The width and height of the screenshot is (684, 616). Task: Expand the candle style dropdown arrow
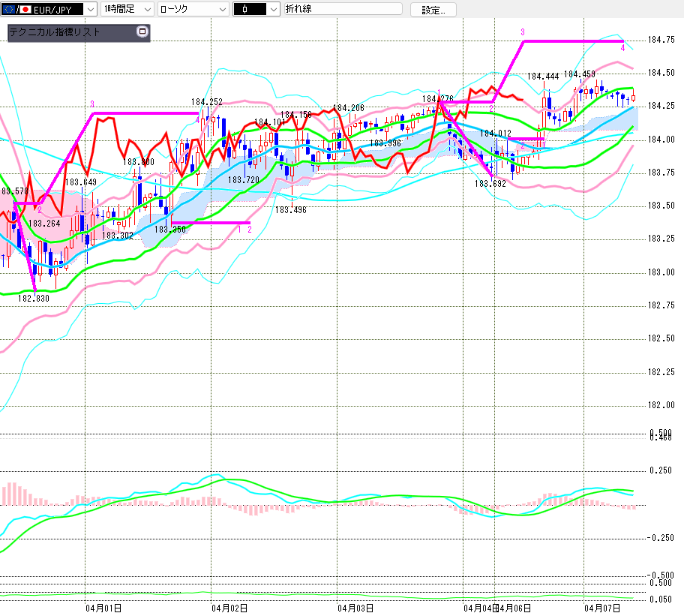coord(273,9)
